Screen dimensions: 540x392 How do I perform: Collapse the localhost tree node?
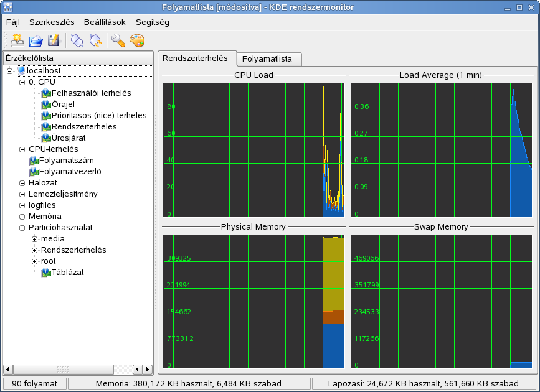[x=9, y=71]
